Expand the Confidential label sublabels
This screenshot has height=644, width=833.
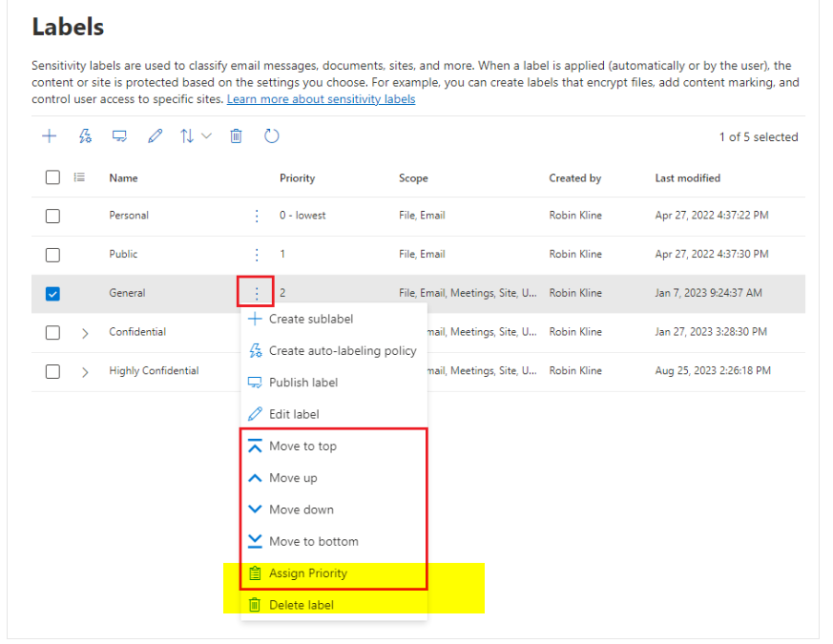[85, 333]
